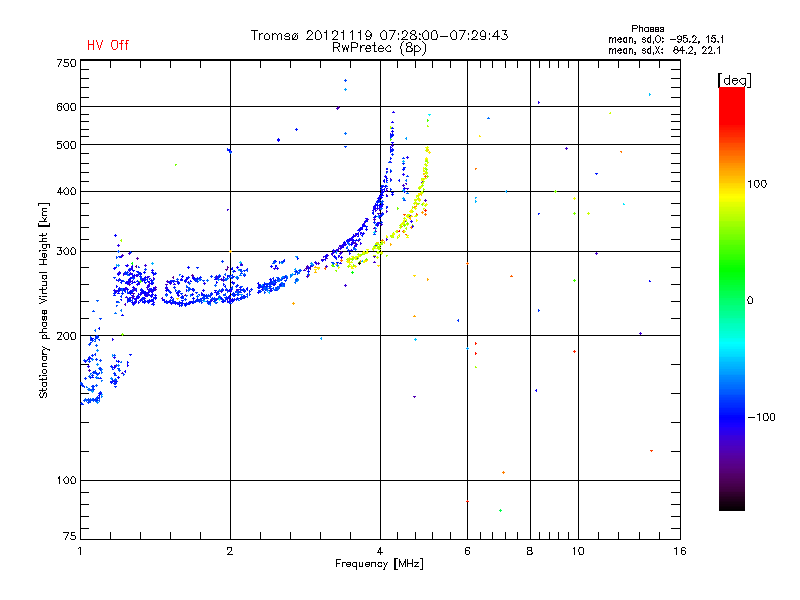Click the '[deg]' color bar unit label
This screenshot has height=600, width=800.
pos(734,80)
